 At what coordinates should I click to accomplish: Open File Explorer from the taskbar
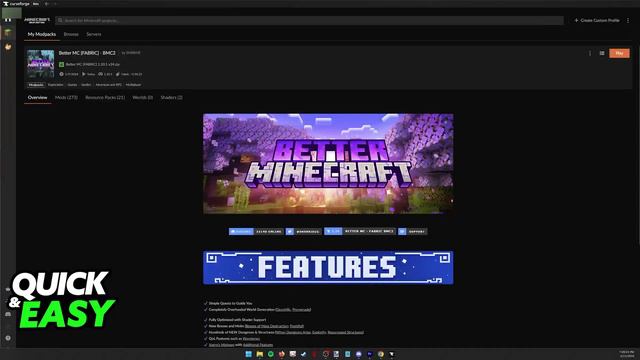260,354
